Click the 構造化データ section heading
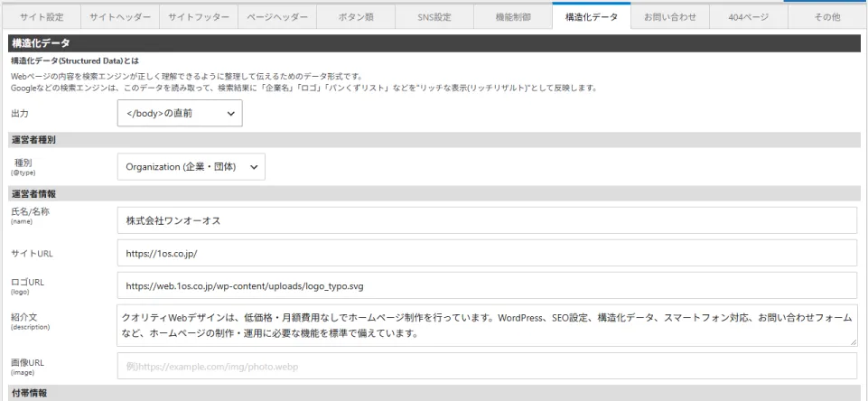 pos(434,43)
